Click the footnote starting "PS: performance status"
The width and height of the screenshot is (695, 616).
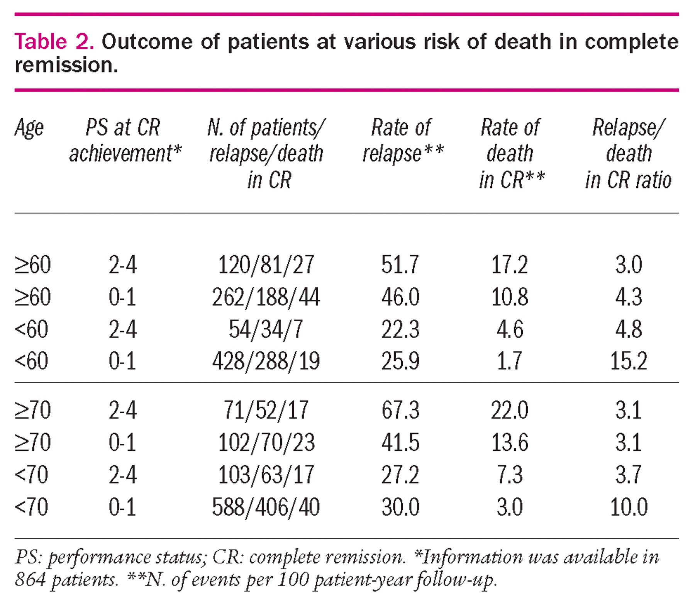coord(337,568)
